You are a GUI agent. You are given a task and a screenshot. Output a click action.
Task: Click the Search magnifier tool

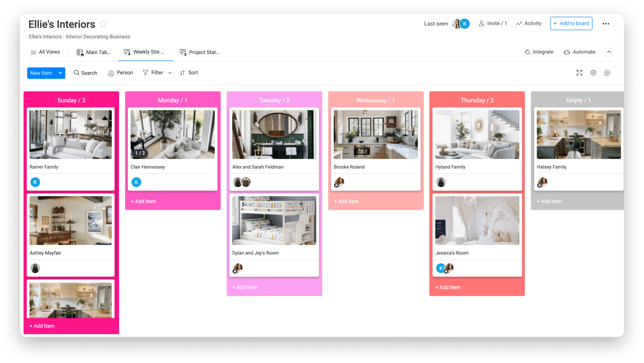pos(85,73)
